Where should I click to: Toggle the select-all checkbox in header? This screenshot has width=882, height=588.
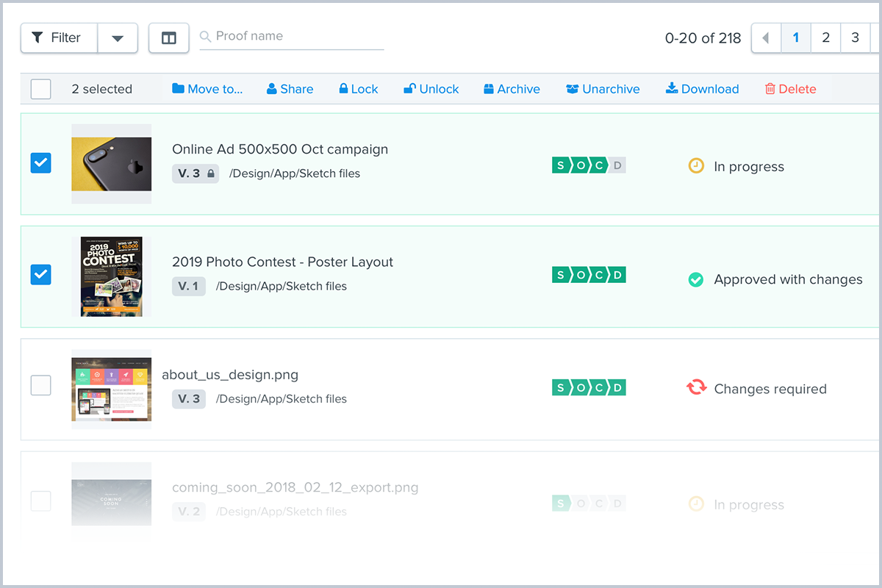click(x=41, y=89)
